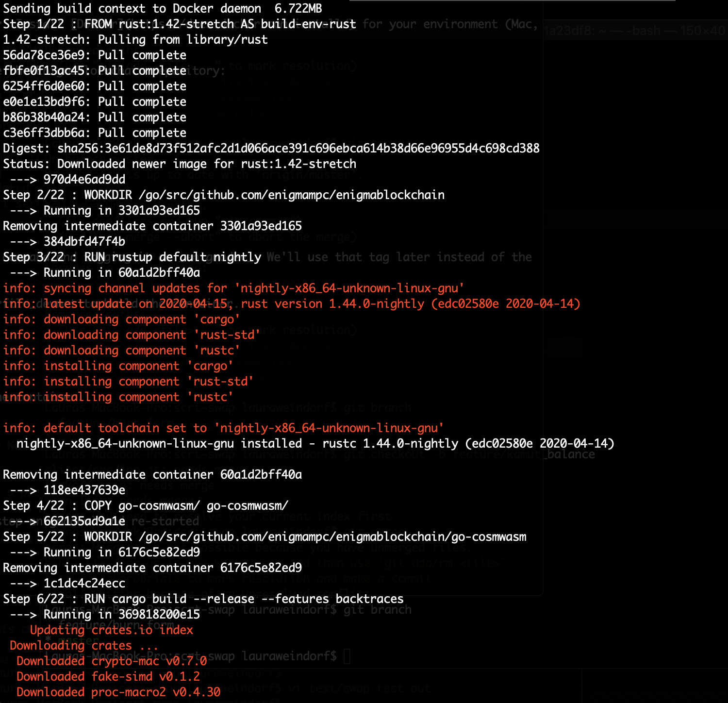Click 'Sending build context to Docker daemon' line

[163, 9]
